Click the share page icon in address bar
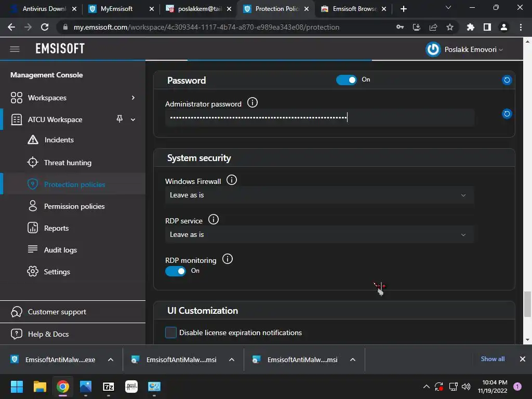This screenshot has height=399, width=532. pos(433,27)
